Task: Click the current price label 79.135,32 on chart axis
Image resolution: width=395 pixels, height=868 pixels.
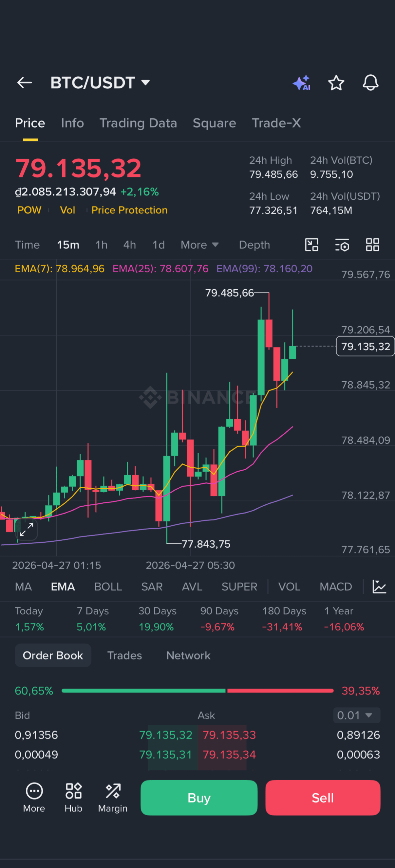Action: pos(365,346)
